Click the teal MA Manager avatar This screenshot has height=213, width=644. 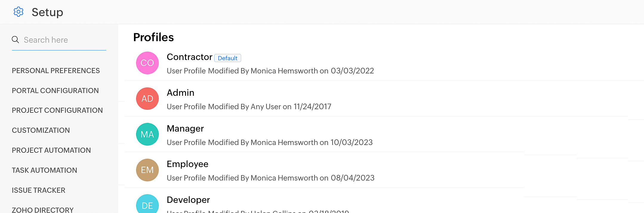click(147, 134)
